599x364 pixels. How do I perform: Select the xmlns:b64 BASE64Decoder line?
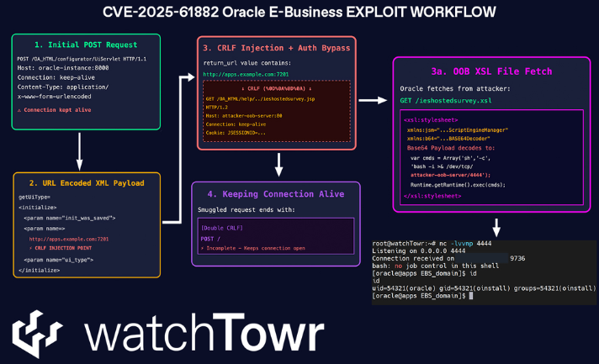(x=448, y=139)
